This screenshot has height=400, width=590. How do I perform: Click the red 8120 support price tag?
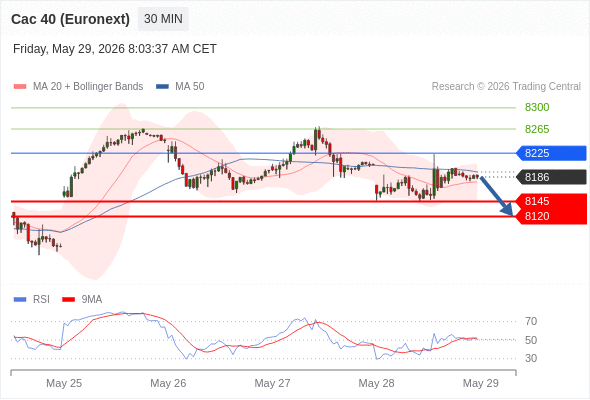point(551,216)
